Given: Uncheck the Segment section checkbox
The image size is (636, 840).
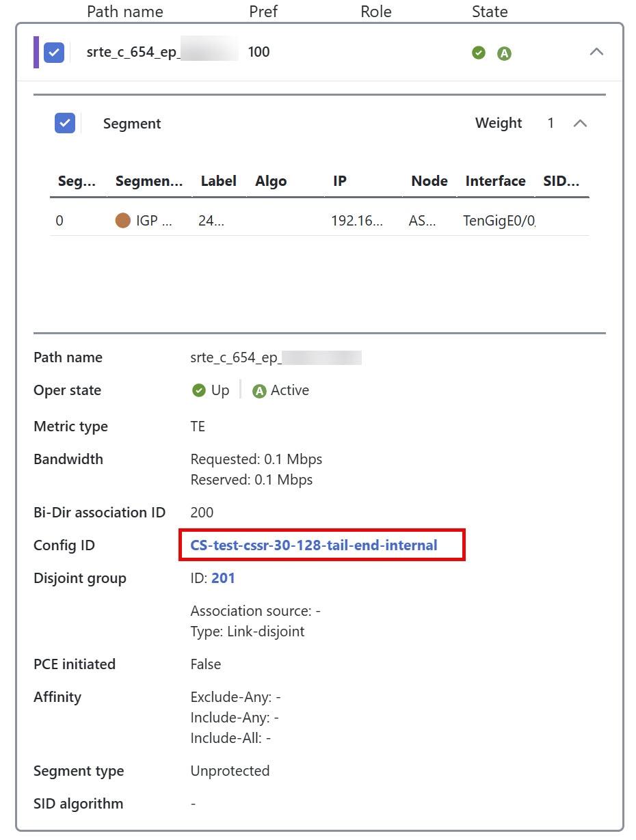Looking at the screenshot, I should pos(65,123).
